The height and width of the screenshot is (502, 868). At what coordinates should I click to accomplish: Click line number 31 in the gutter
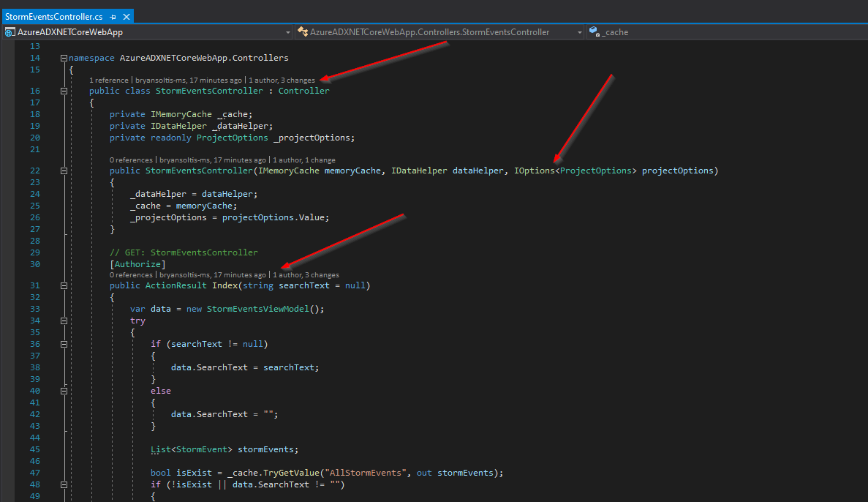34,285
